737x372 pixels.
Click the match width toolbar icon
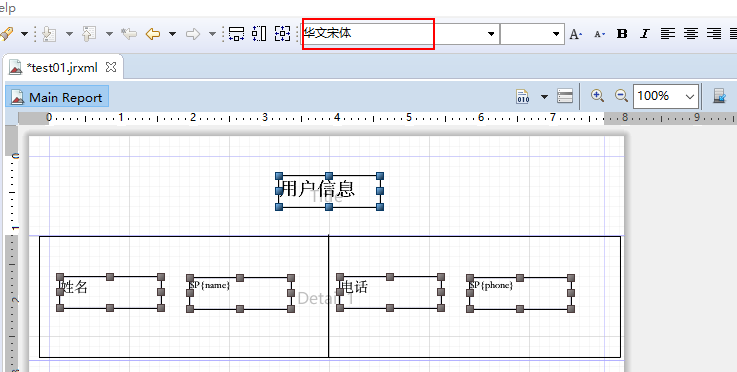(x=236, y=34)
